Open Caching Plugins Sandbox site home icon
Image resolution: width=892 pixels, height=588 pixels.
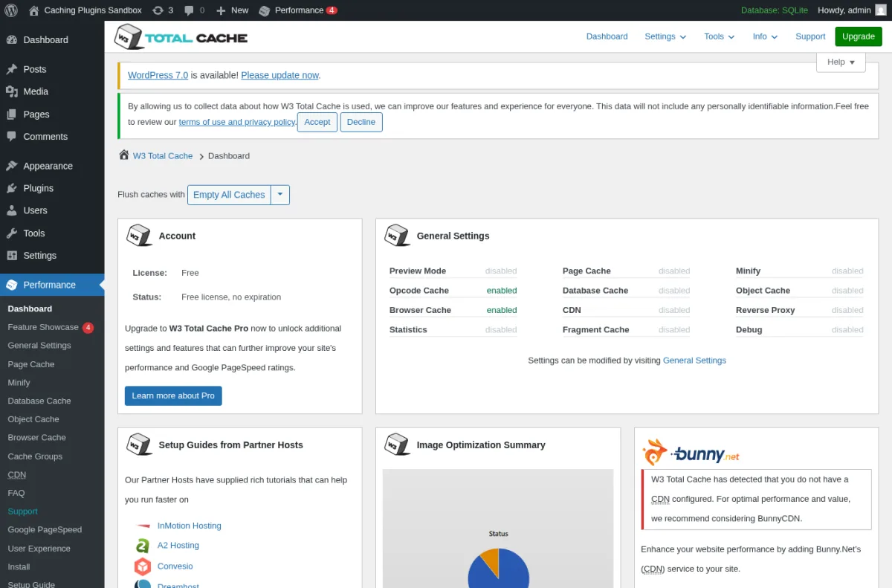(x=33, y=10)
